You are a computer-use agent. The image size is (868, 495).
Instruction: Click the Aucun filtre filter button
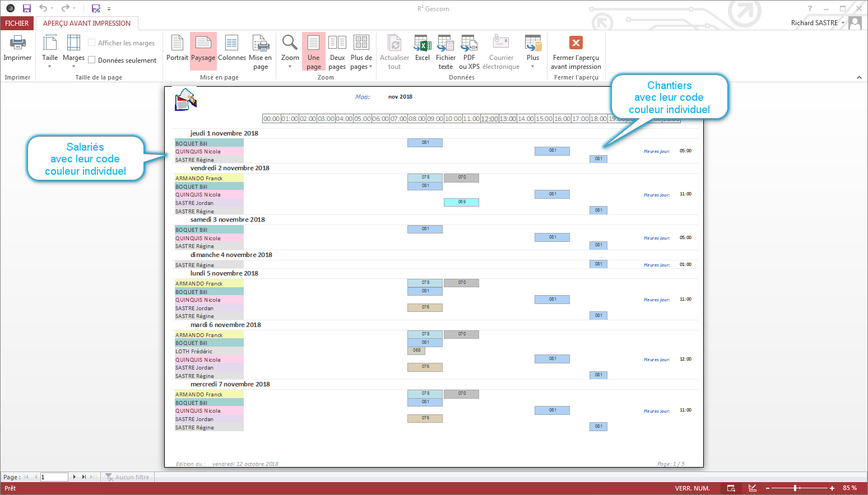click(x=128, y=477)
